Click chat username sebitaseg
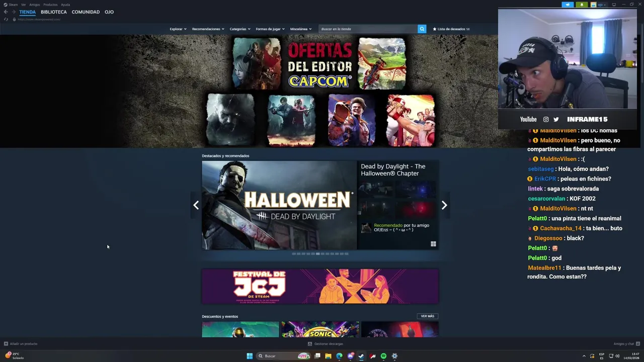 pos(541,169)
